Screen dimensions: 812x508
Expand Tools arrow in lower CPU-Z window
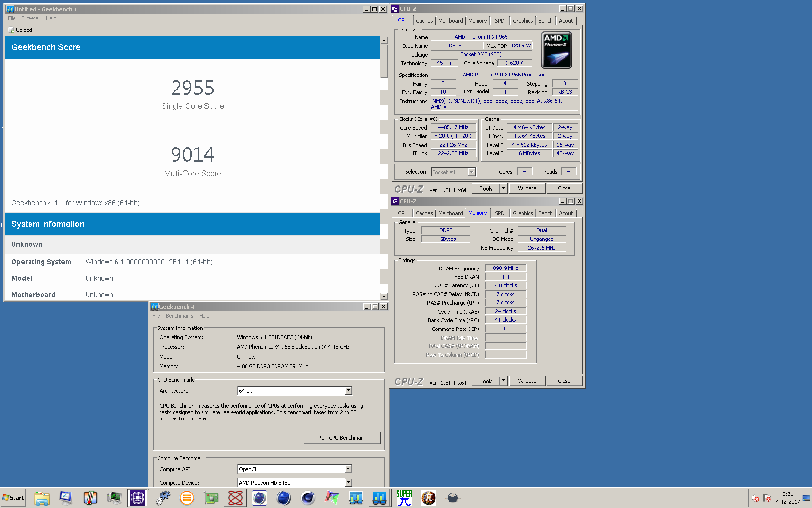(504, 381)
